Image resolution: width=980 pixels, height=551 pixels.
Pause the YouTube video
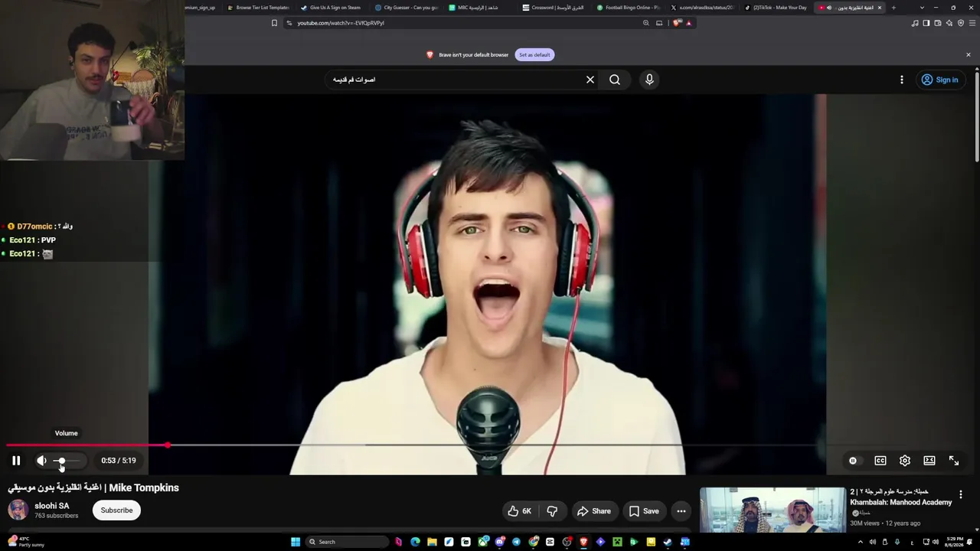(16, 461)
